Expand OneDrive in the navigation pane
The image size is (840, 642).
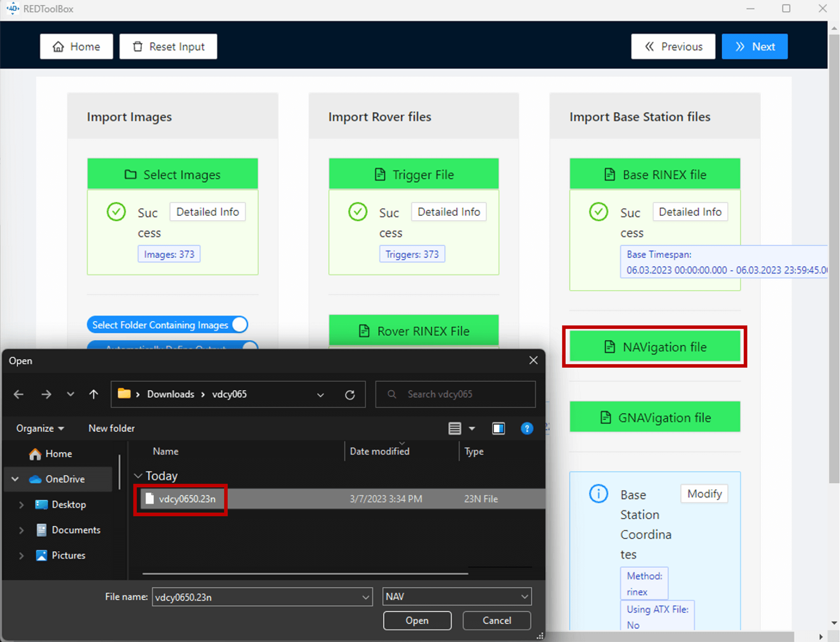pyautogui.click(x=15, y=479)
